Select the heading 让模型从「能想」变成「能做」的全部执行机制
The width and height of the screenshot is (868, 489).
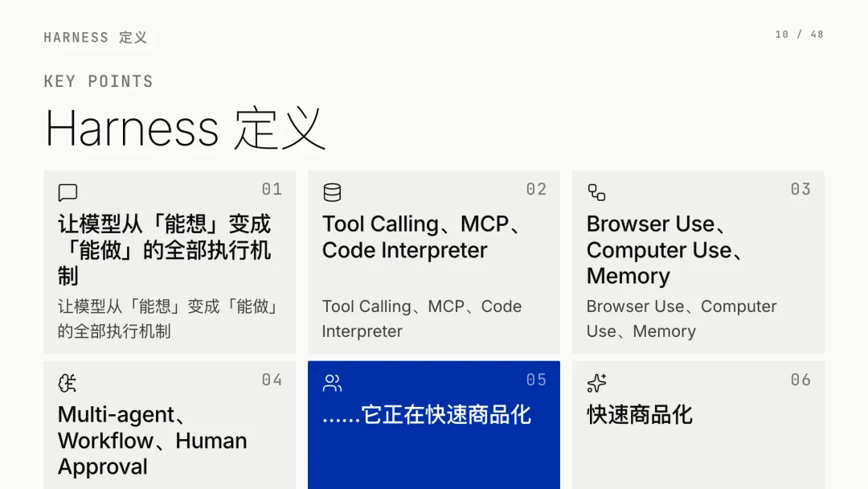point(165,250)
